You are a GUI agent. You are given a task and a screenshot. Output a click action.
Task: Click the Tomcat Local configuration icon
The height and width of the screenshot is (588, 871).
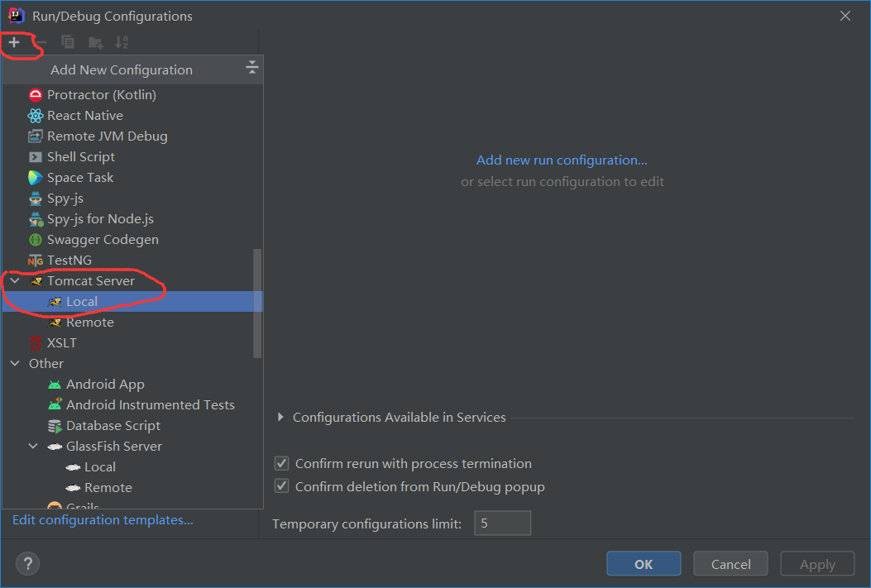click(55, 302)
